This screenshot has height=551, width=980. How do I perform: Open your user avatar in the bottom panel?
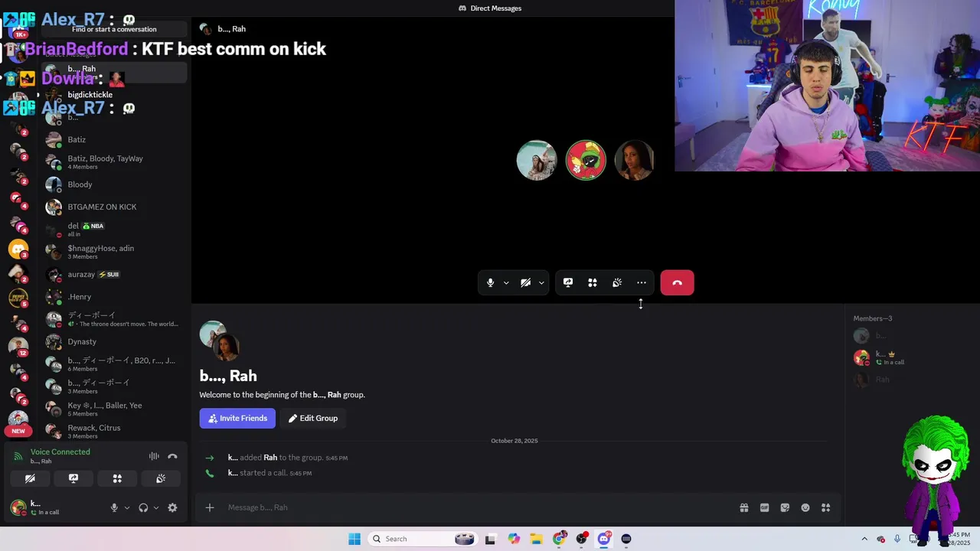point(18,507)
